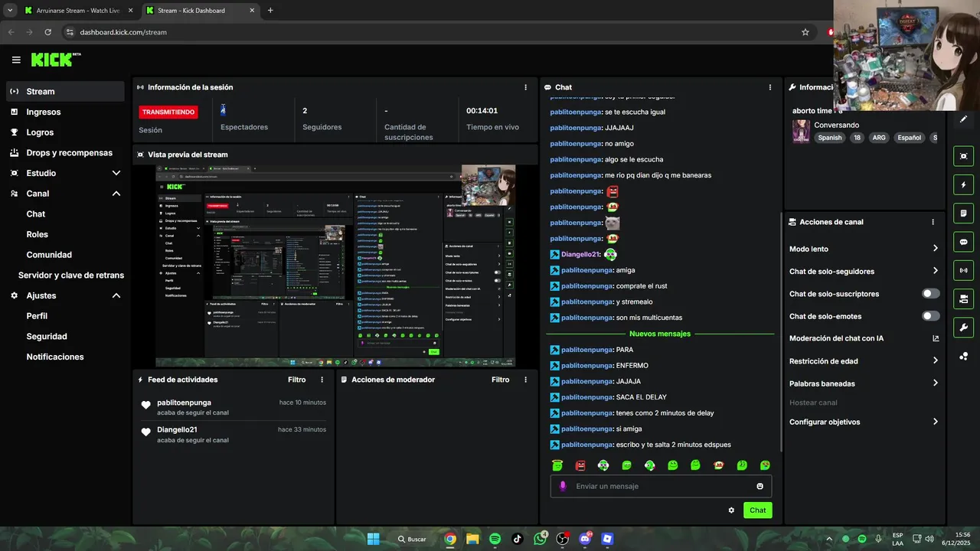Click pablitoenpunga in activity feed
The image size is (980, 551).
tap(184, 403)
